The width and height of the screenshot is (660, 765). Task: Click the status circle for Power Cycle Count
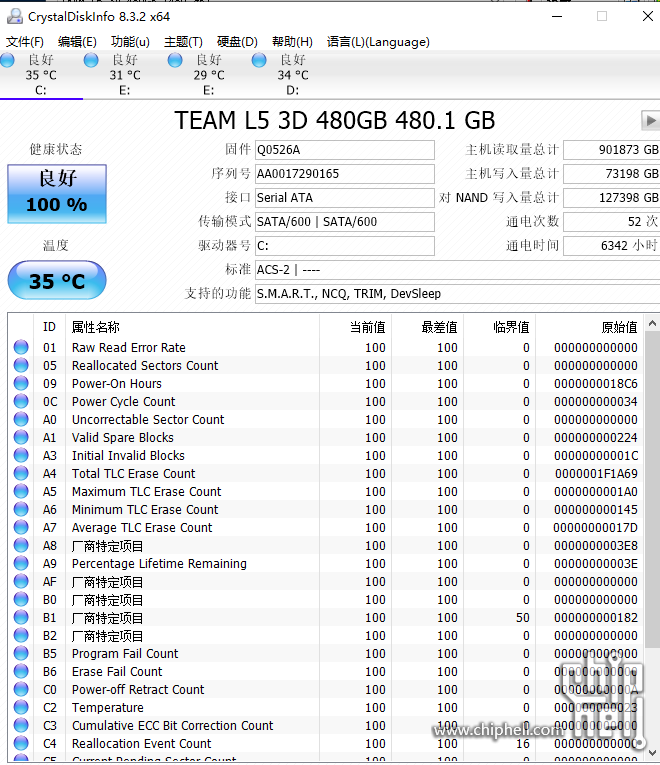point(21,401)
